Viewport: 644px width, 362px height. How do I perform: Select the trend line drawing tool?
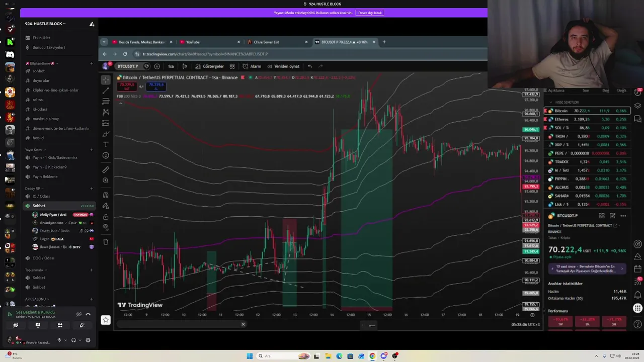point(106,90)
